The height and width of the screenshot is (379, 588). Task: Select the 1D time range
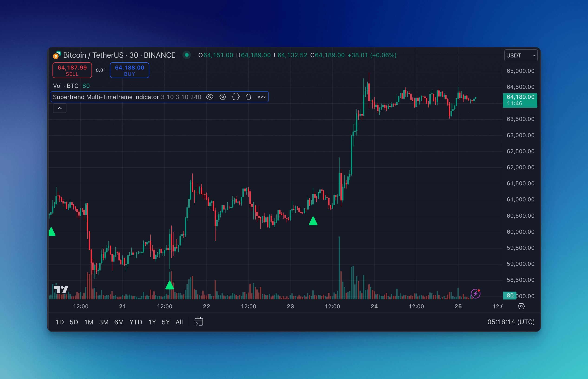pyautogui.click(x=59, y=322)
